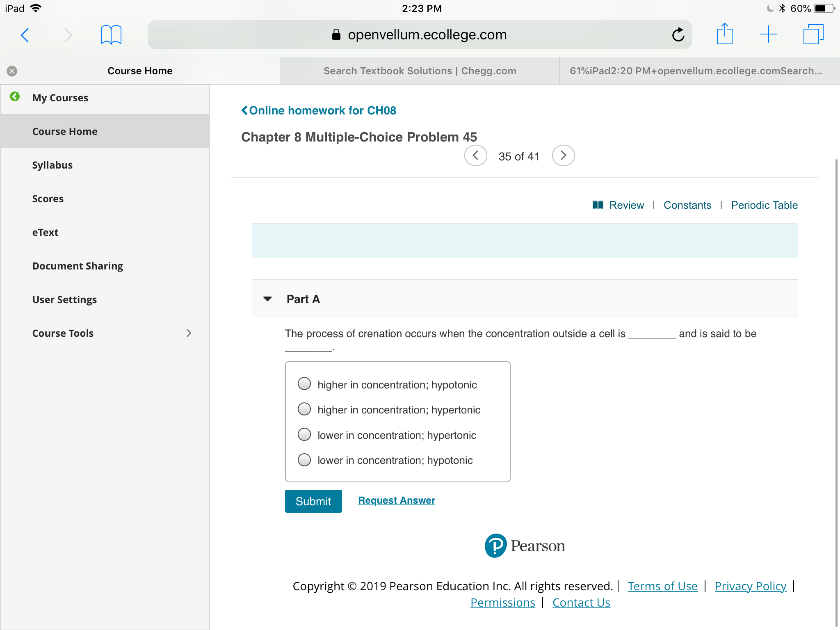840x630 pixels.
Task: Open the Periodic Table
Action: coord(763,205)
